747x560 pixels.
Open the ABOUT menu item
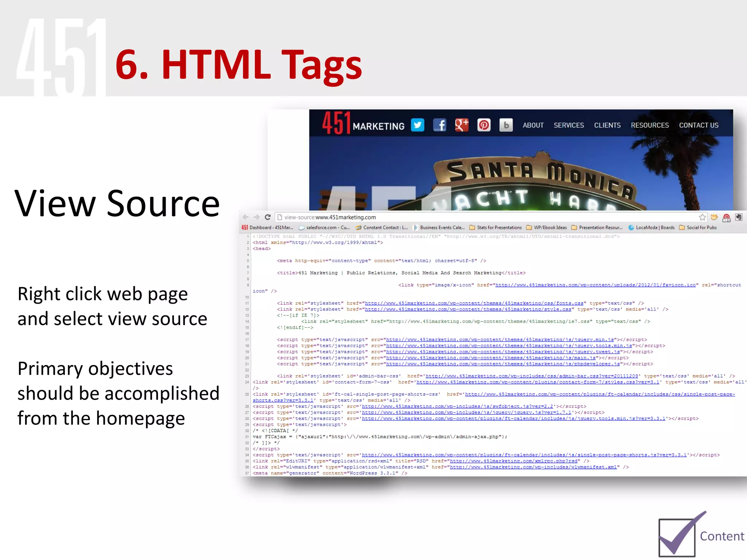point(533,125)
